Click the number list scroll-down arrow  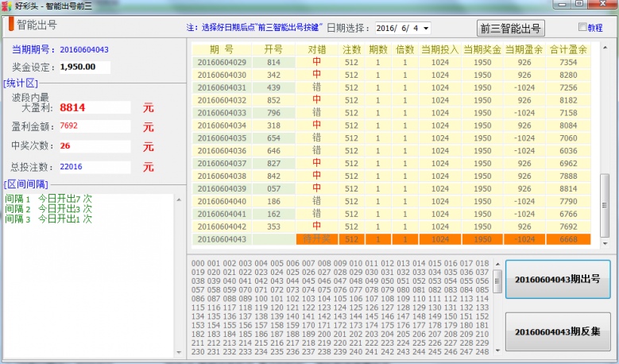coord(497,350)
